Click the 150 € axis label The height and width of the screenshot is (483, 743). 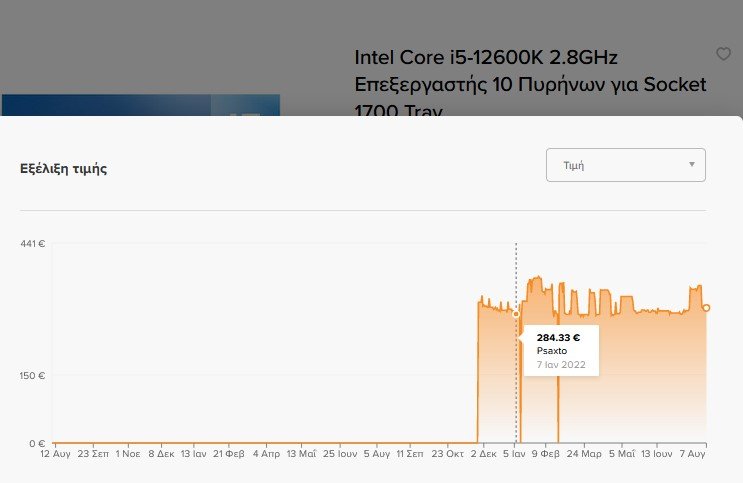(32, 375)
